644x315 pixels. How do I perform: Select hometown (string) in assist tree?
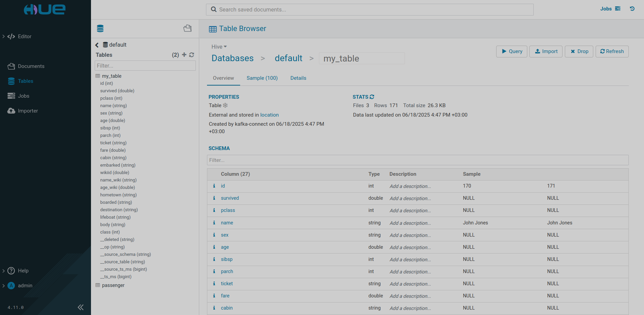(x=118, y=195)
